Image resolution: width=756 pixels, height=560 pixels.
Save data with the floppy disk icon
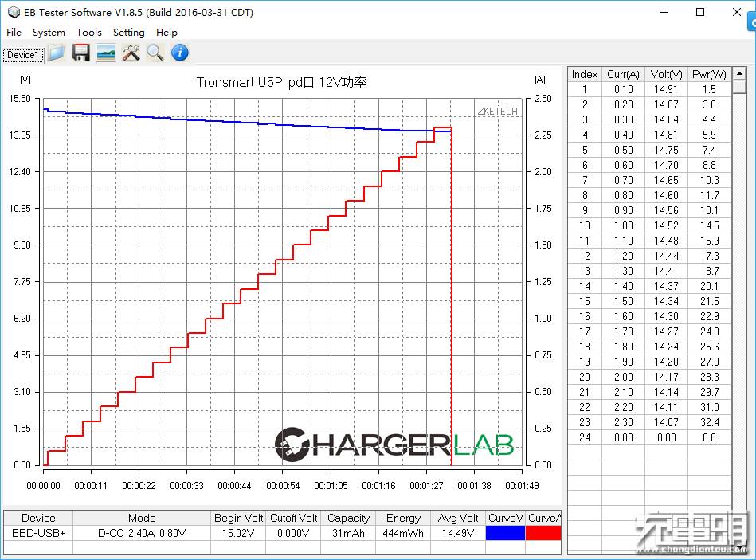coord(81,53)
